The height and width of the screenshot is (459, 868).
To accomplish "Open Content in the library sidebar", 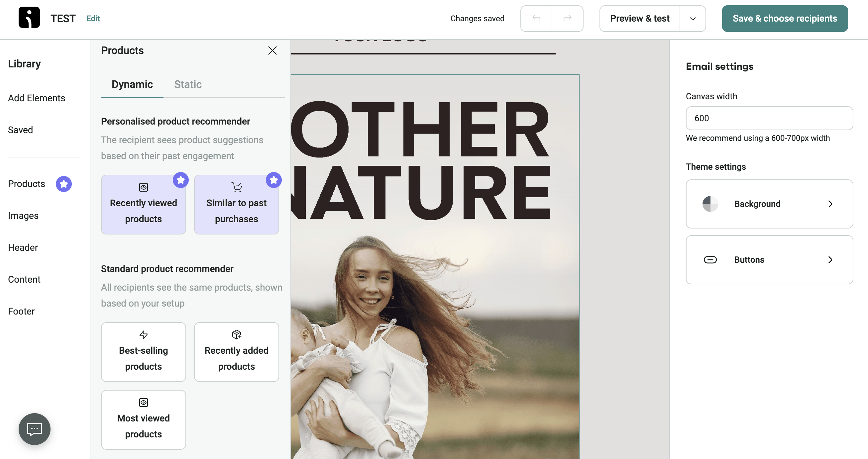I will [x=24, y=280].
